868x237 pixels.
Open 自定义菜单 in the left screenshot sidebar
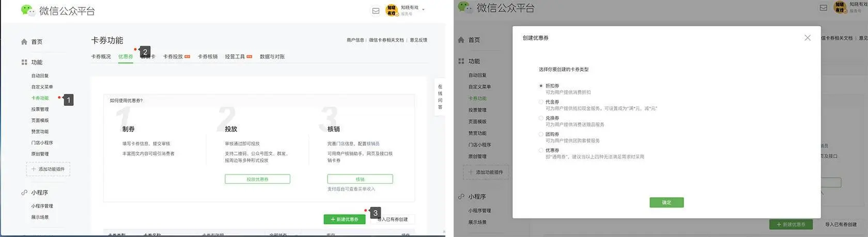click(42, 87)
